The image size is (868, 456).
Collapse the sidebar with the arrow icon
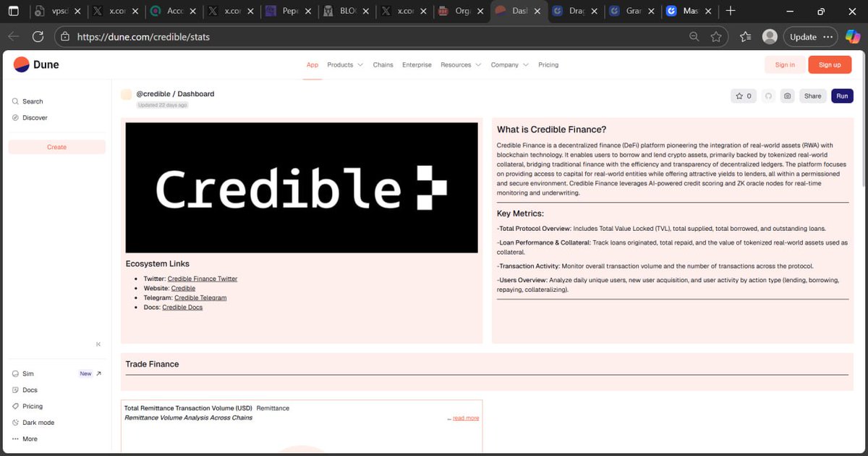[98, 344]
